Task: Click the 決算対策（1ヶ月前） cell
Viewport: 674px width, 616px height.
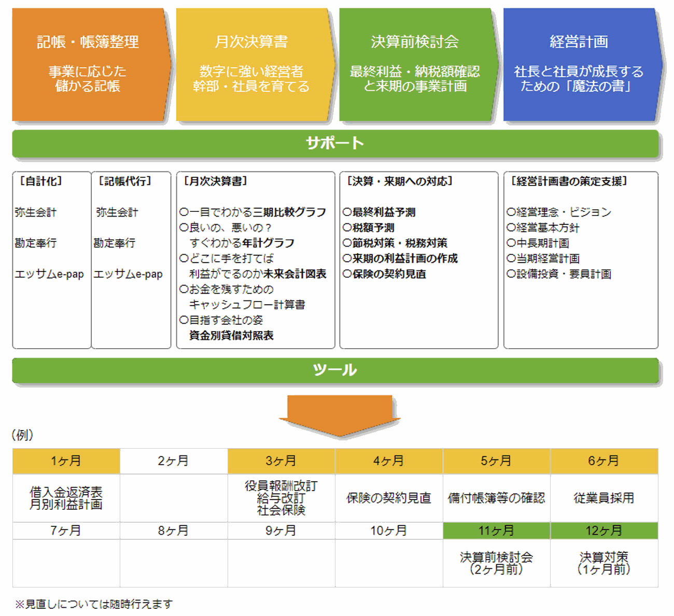Action: pos(604,563)
